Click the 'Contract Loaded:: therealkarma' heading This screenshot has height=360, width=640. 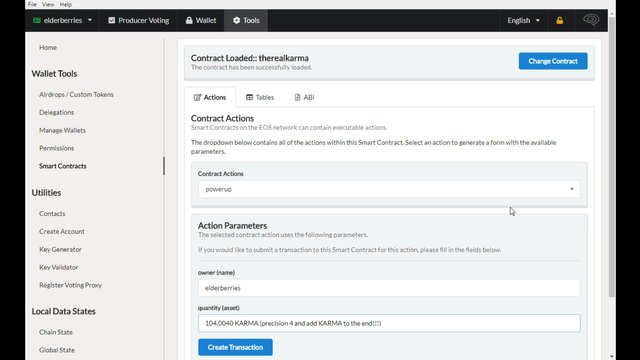point(249,58)
